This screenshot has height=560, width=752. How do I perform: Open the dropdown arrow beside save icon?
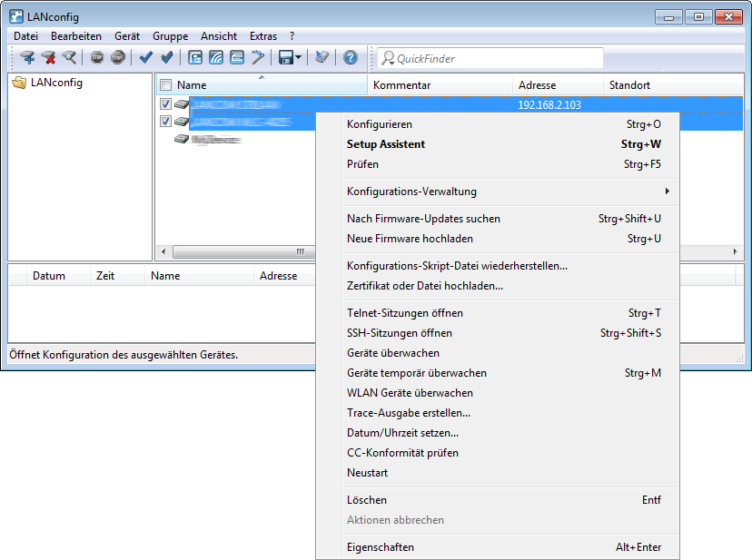299,58
